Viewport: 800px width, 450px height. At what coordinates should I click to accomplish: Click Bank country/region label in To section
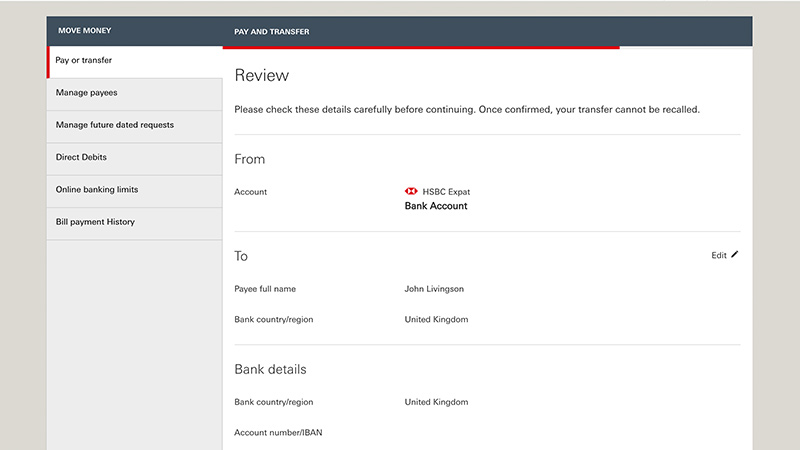tap(273, 319)
